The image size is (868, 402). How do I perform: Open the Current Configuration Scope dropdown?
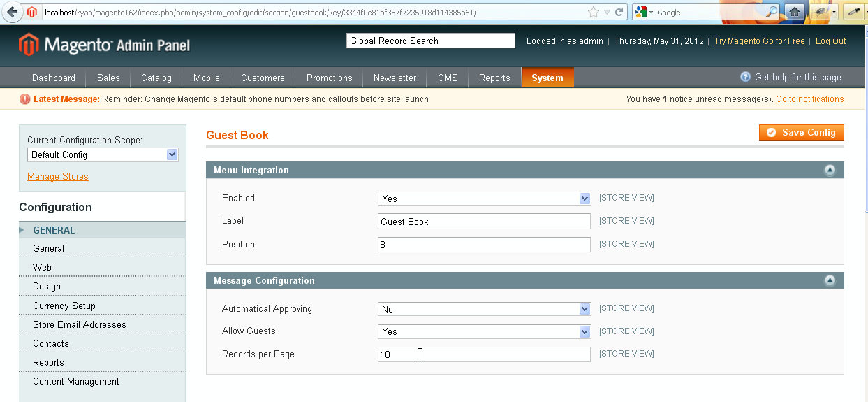click(103, 155)
